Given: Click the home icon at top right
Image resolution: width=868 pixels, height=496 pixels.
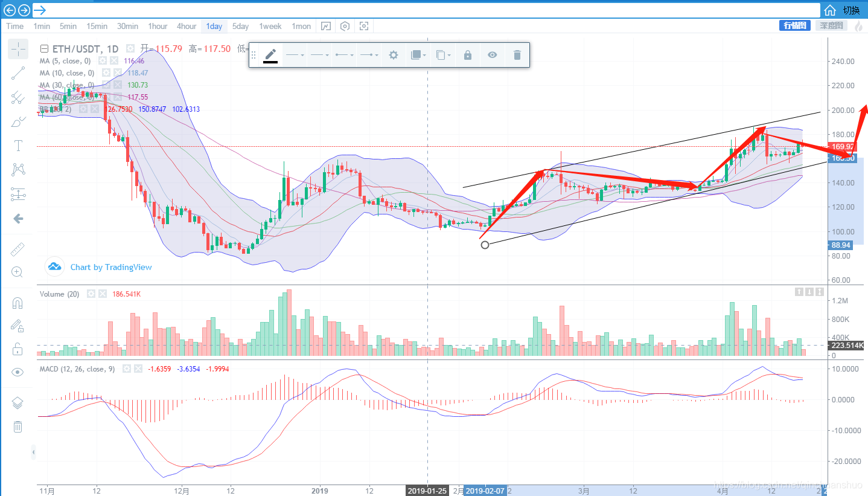Looking at the screenshot, I should click(831, 10).
